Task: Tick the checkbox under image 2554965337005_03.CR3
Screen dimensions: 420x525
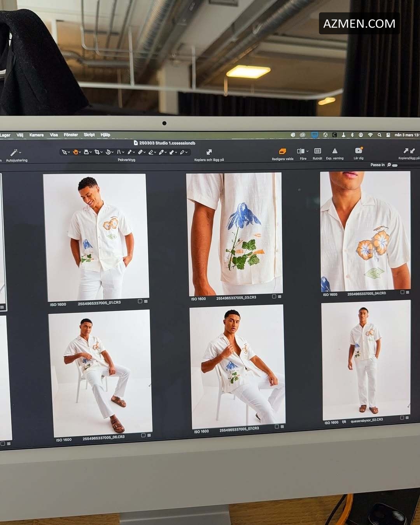Action: pos(274,296)
